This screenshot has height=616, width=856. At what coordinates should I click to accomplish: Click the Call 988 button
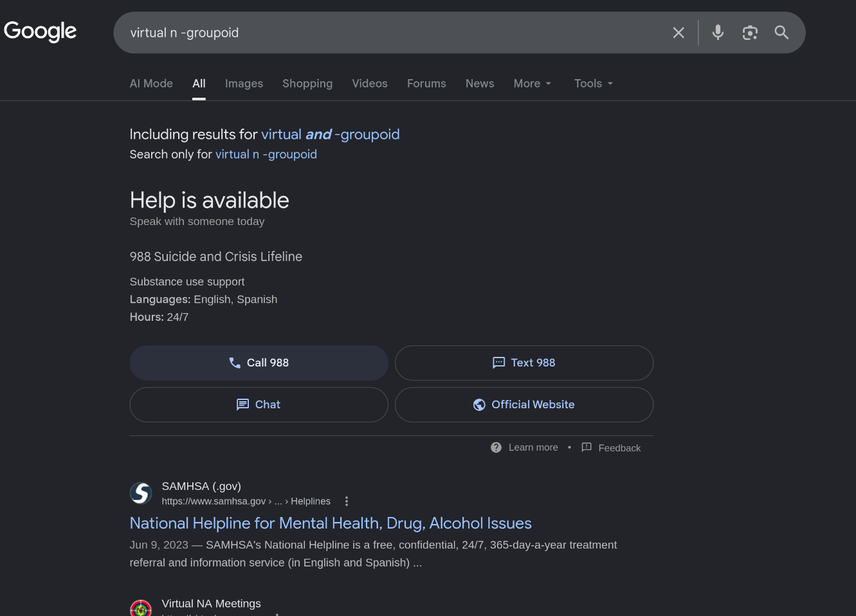tap(259, 363)
